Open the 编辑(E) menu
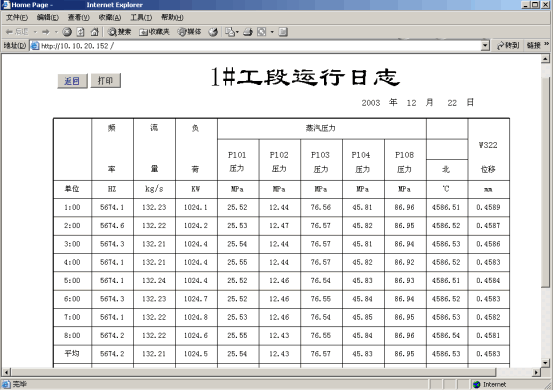The image size is (553, 392). [48, 17]
